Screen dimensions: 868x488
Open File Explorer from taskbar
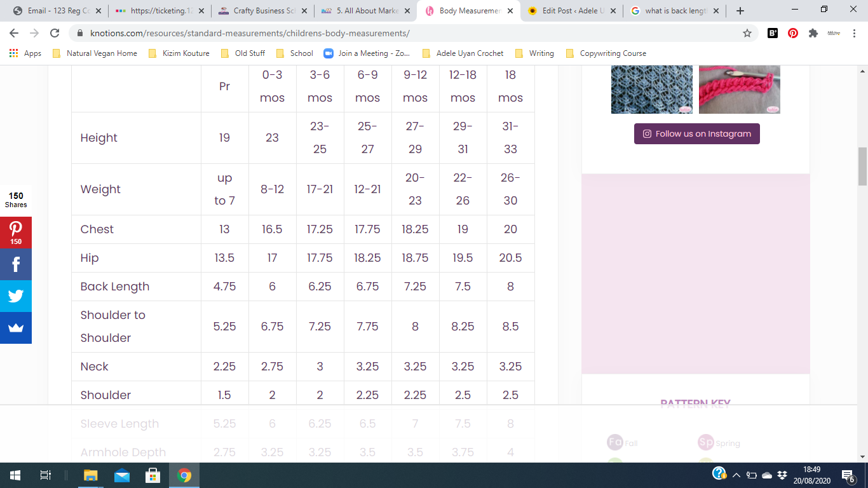[90, 475]
